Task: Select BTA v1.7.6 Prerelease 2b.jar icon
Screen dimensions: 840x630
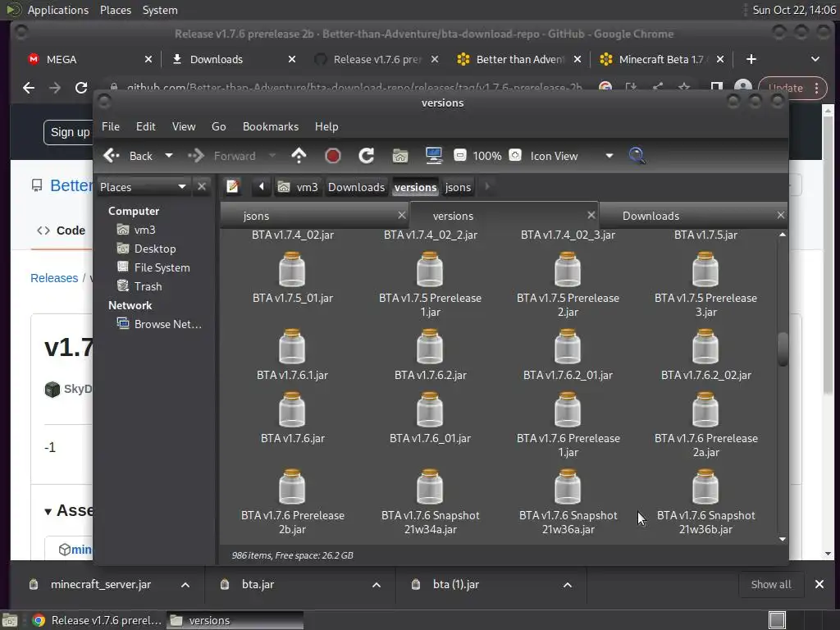Action: point(292,487)
